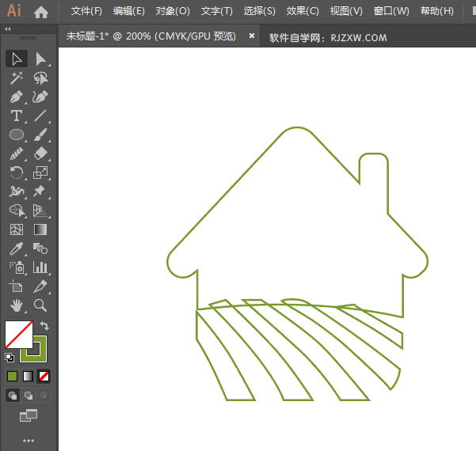Enable Draw Behind mode
This screenshot has width=476, height=451.
[x=29, y=396]
